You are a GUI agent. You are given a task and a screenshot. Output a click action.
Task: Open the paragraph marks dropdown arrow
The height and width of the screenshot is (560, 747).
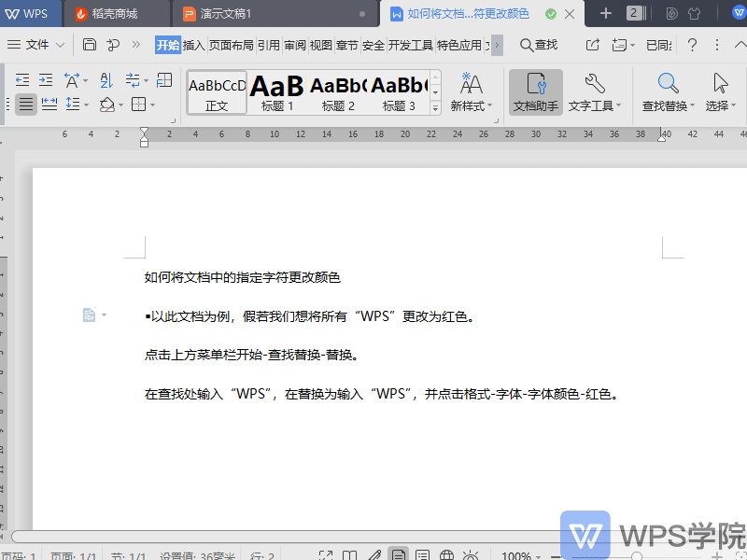coord(147,80)
